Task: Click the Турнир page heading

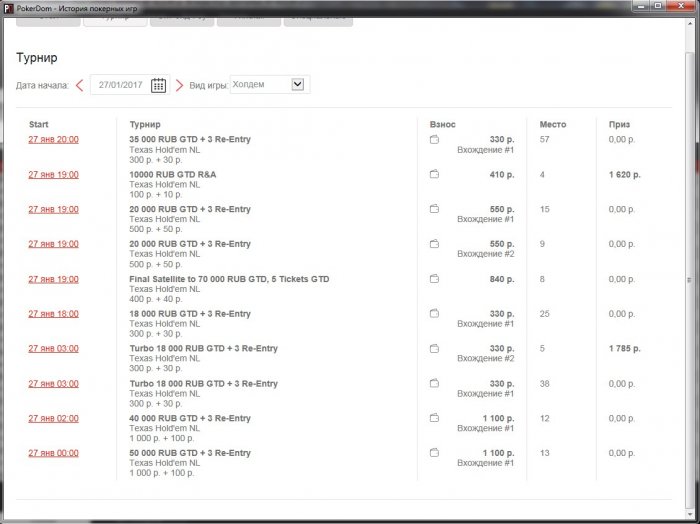Action: [37, 58]
